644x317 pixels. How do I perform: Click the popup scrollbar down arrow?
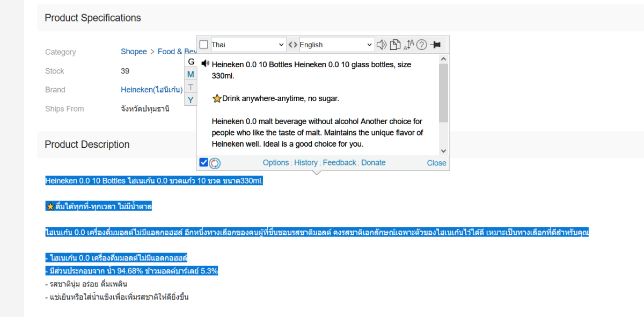click(443, 151)
